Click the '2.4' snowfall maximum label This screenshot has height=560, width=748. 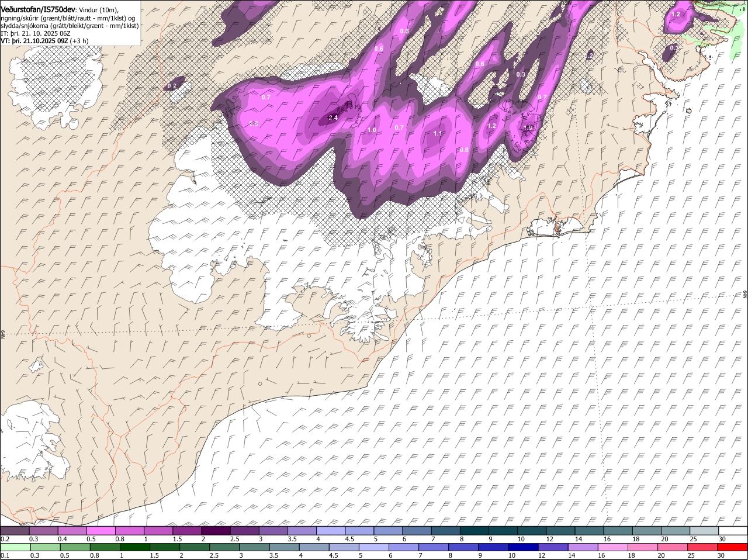click(333, 118)
